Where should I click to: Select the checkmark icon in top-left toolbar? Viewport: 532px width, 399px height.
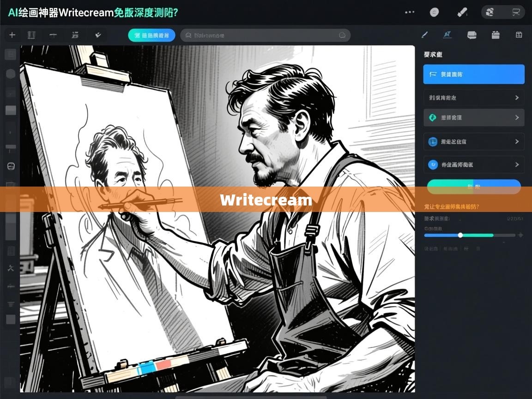pos(98,35)
